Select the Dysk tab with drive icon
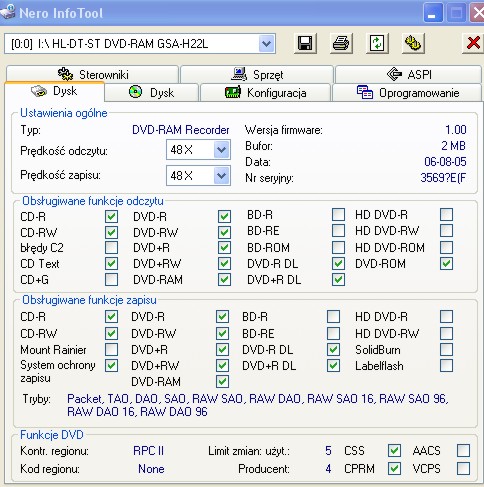This screenshot has height=487, width=484. click(x=54, y=91)
